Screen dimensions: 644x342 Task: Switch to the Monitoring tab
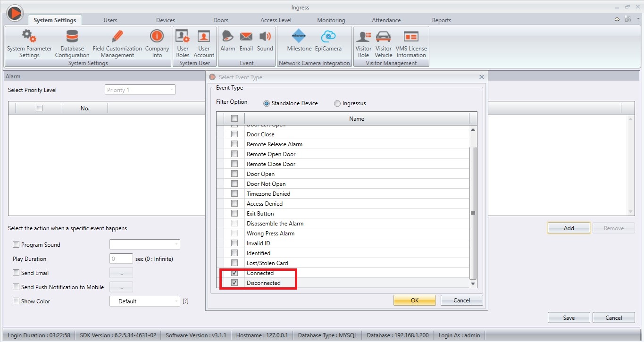[x=331, y=20]
